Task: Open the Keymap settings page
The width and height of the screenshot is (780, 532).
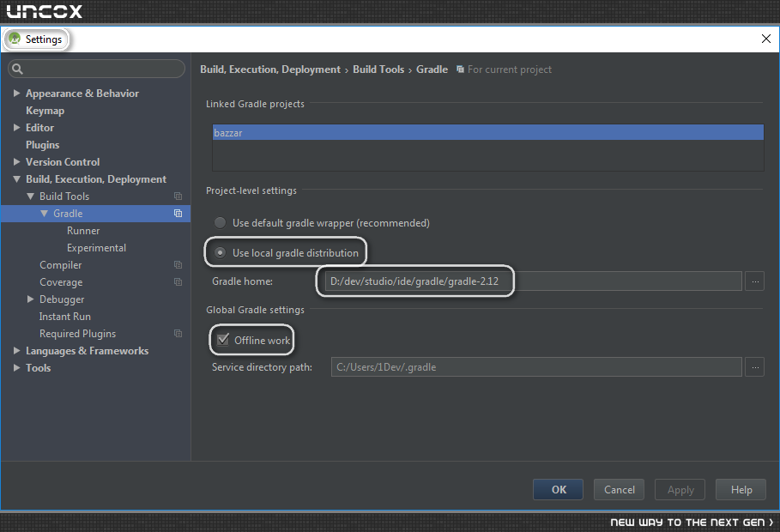Action: coord(45,111)
